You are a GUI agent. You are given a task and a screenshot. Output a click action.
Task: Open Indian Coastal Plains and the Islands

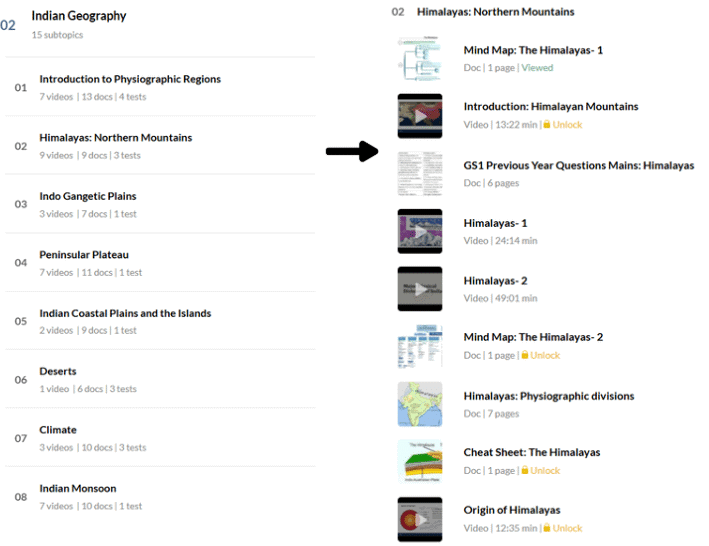pyautogui.click(x=160, y=321)
